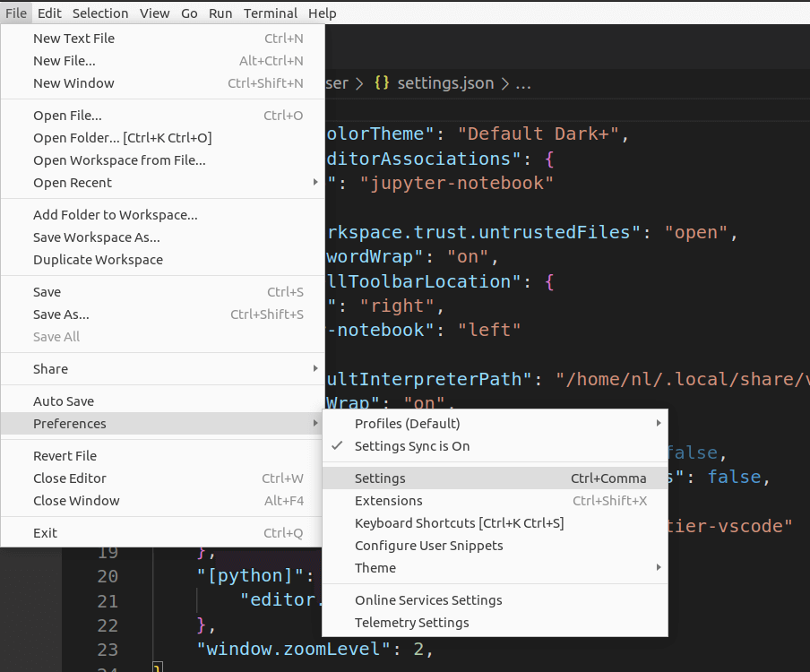This screenshot has height=672, width=810.
Task: Click the "/home/nl/.local/share" path value
Action: click(683, 379)
